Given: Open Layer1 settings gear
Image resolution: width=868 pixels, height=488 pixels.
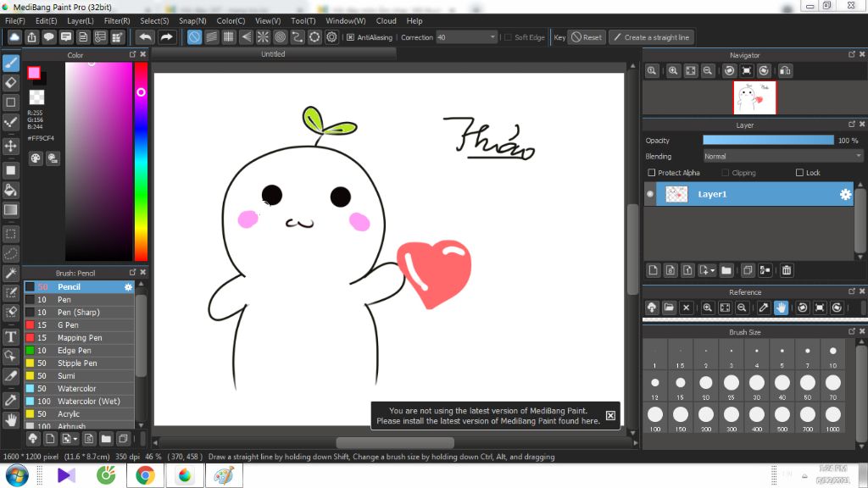Looking at the screenshot, I should coord(845,194).
